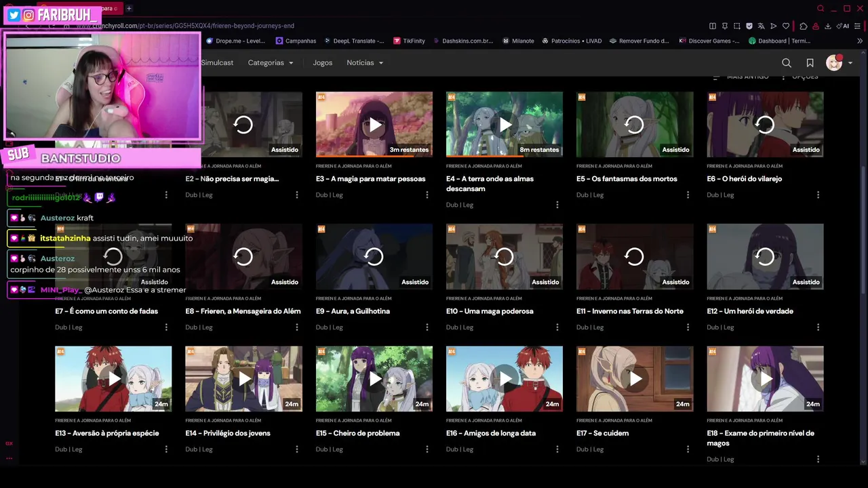Open the Jogos menu item
The height and width of the screenshot is (488, 868).
[323, 63]
